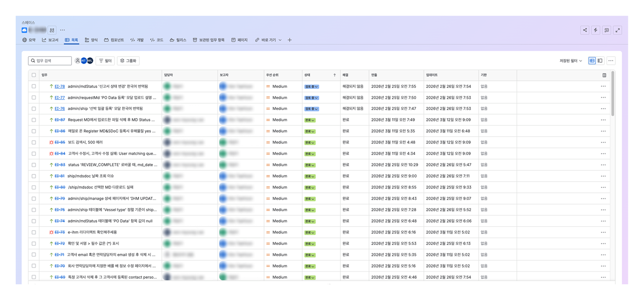This screenshot has height=300, width=644.
Task: Open the column configuration icon in table header
Action: (x=604, y=75)
